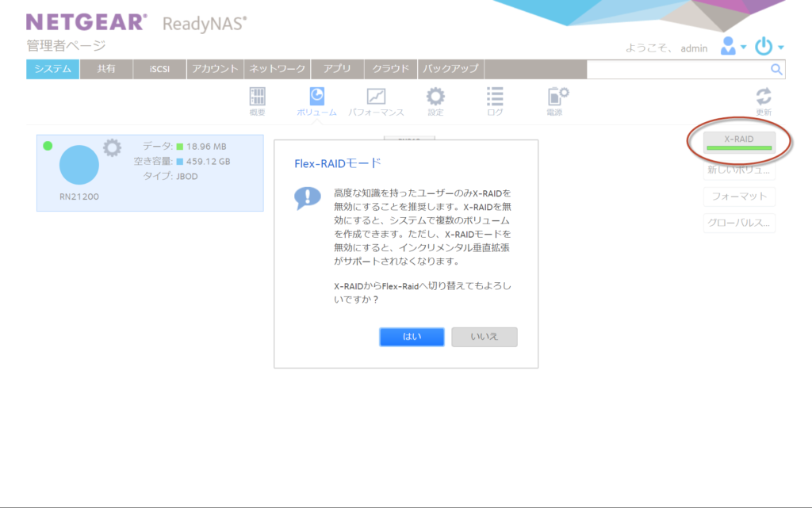Confirm with the はい button

tap(412, 336)
